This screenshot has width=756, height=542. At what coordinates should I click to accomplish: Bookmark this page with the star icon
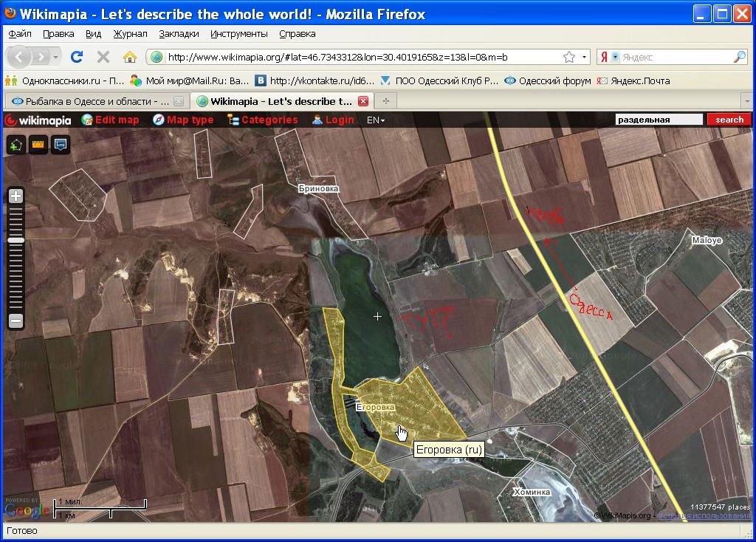tap(569, 57)
